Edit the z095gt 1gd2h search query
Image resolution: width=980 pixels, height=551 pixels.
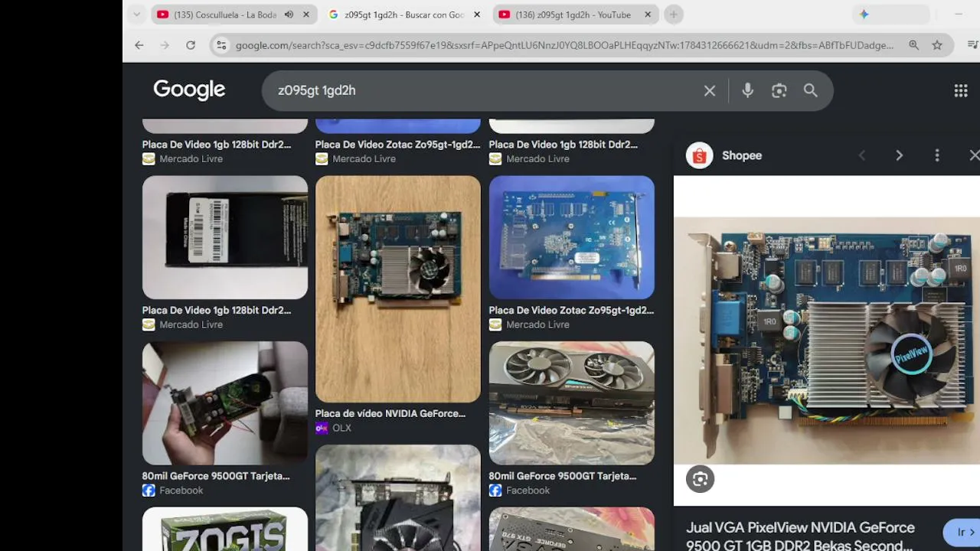point(482,90)
